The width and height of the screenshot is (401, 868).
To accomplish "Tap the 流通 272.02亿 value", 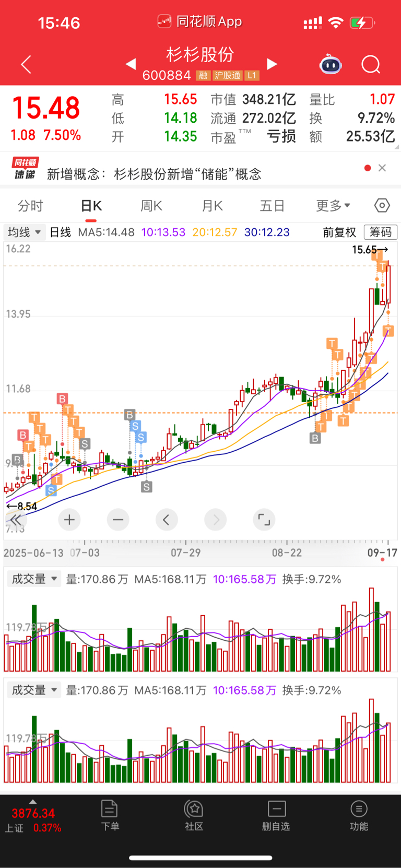I will pyautogui.click(x=253, y=118).
